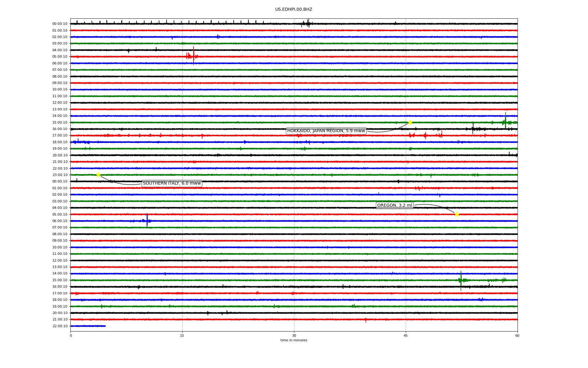Click the first 15:00:10 row label
Image resolution: width=588 pixels, height=368 pixels.
[60, 122]
